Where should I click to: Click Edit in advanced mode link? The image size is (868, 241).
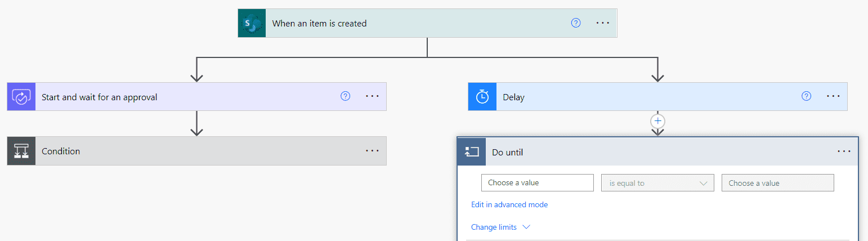click(x=509, y=204)
